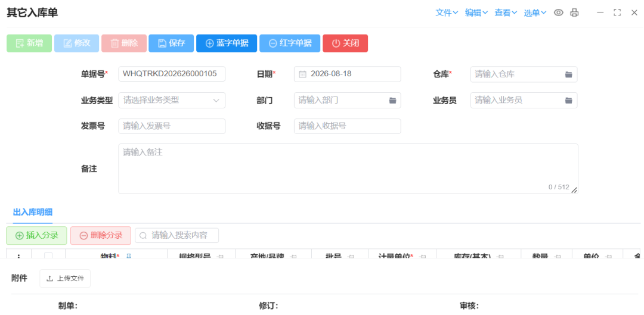This screenshot has height=315, width=644.
Task: Select 蓝字单据 button
Action: 227,43
